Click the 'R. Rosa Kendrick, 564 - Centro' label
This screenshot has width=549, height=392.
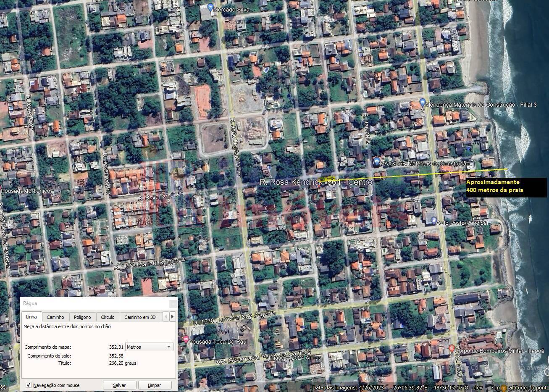tap(315, 182)
